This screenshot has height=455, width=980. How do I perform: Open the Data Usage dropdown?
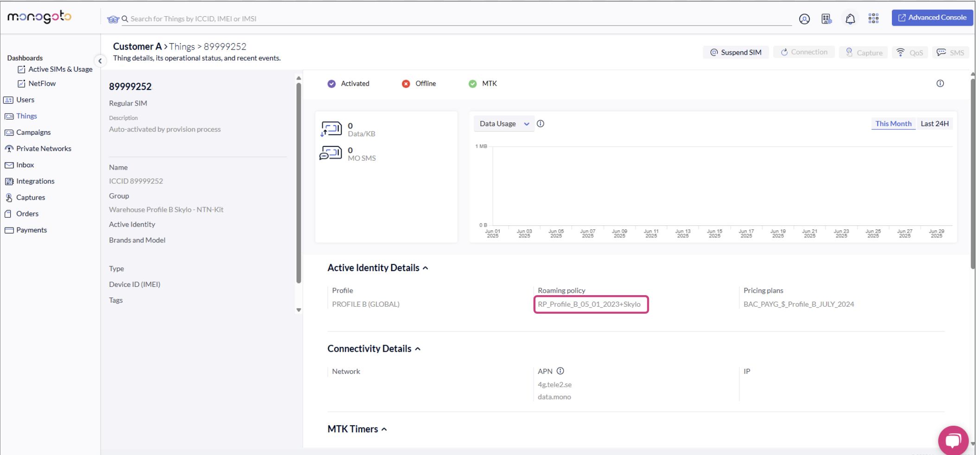coord(504,124)
